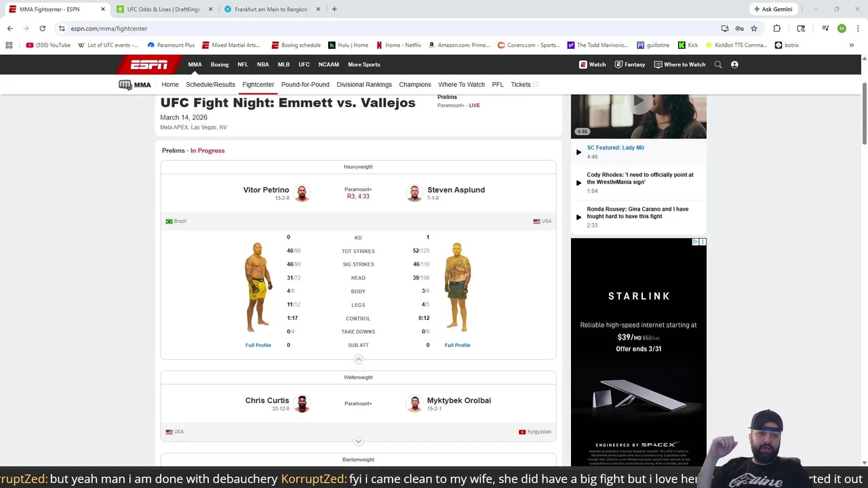Image resolution: width=868 pixels, height=488 pixels.
Task: Open the Fantasy link
Action: tap(630, 64)
